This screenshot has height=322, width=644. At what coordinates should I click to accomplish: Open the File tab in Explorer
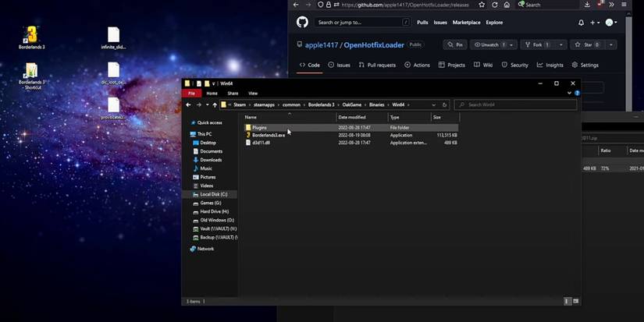[191, 93]
